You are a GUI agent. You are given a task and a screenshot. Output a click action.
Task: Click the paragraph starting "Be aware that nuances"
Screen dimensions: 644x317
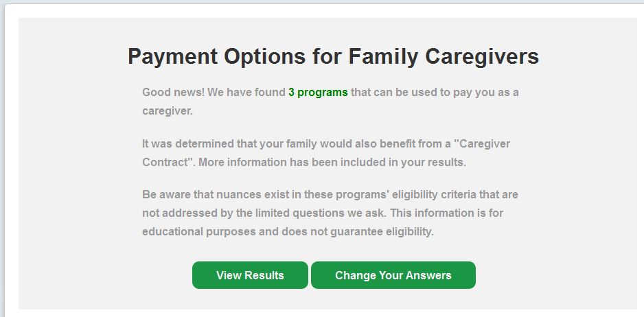pos(330,213)
